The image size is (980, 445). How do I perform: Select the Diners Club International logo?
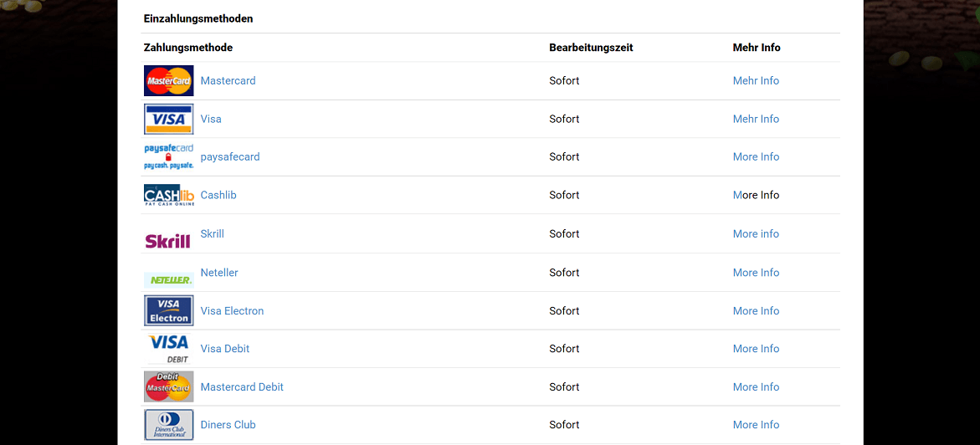point(168,424)
